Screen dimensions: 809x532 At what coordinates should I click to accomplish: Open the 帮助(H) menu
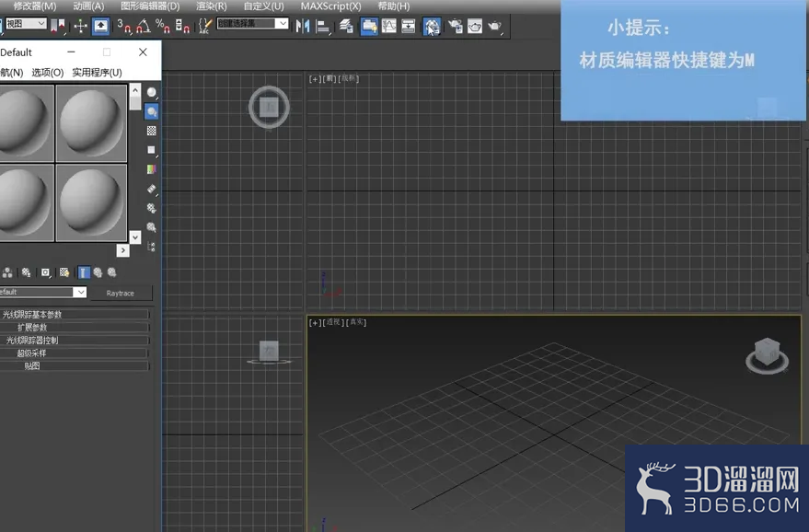coord(394,6)
